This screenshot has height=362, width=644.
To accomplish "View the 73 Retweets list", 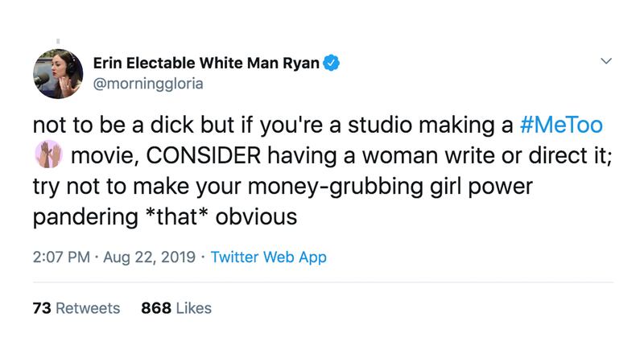I will click(x=76, y=308).
